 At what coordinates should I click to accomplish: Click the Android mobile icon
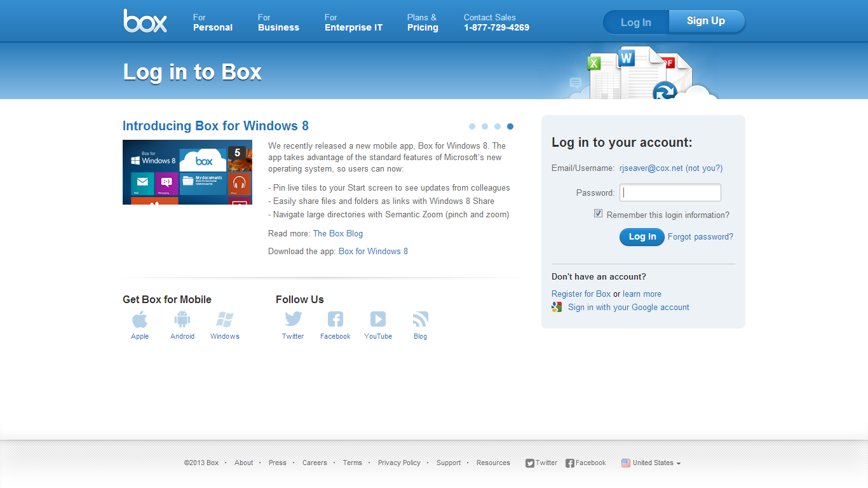(x=182, y=320)
